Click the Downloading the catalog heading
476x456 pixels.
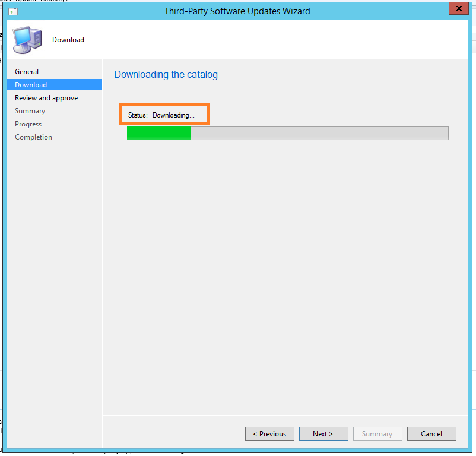166,74
